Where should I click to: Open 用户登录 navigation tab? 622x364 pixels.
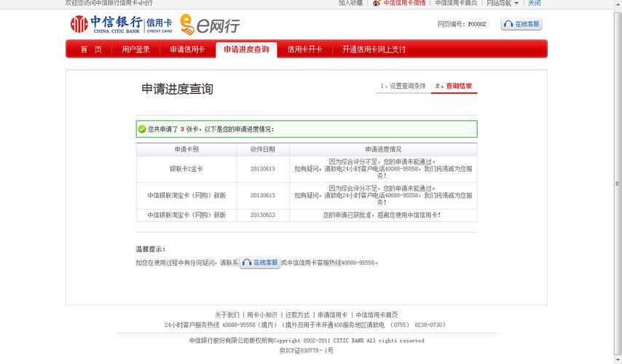point(135,50)
